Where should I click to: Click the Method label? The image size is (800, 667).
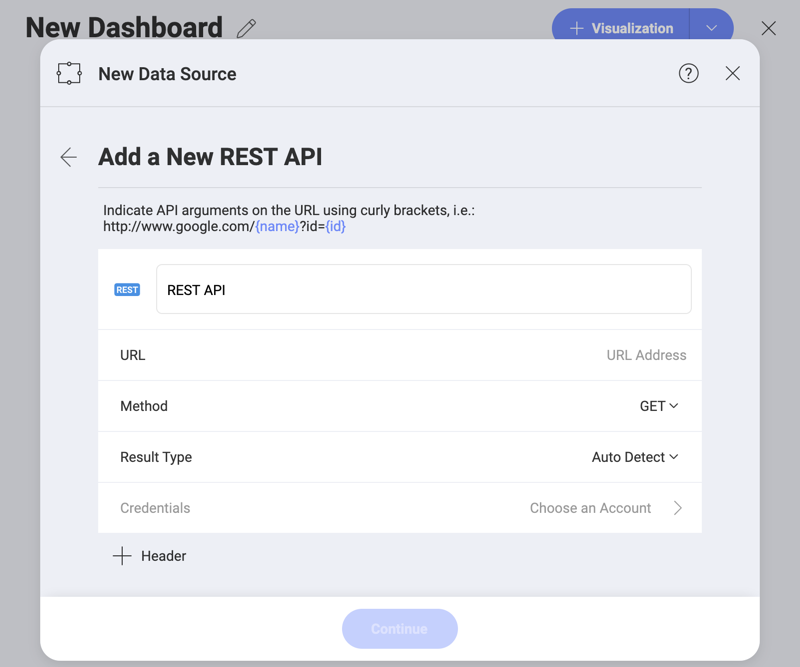pyautogui.click(x=144, y=406)
